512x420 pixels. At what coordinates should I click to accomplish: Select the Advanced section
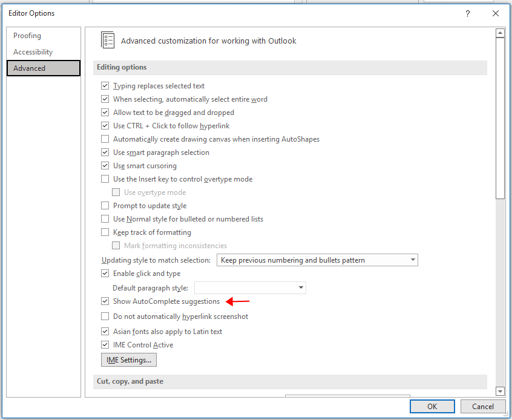coord(44,68)
